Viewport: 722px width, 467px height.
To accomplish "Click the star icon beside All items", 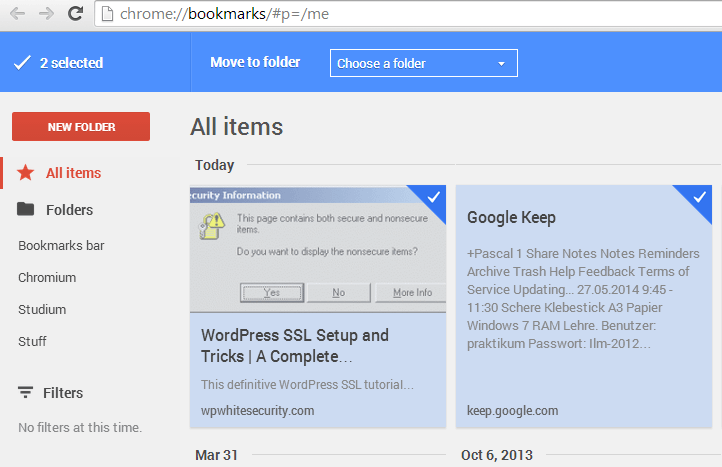I will pyautogui.click(x=26, y=173).
